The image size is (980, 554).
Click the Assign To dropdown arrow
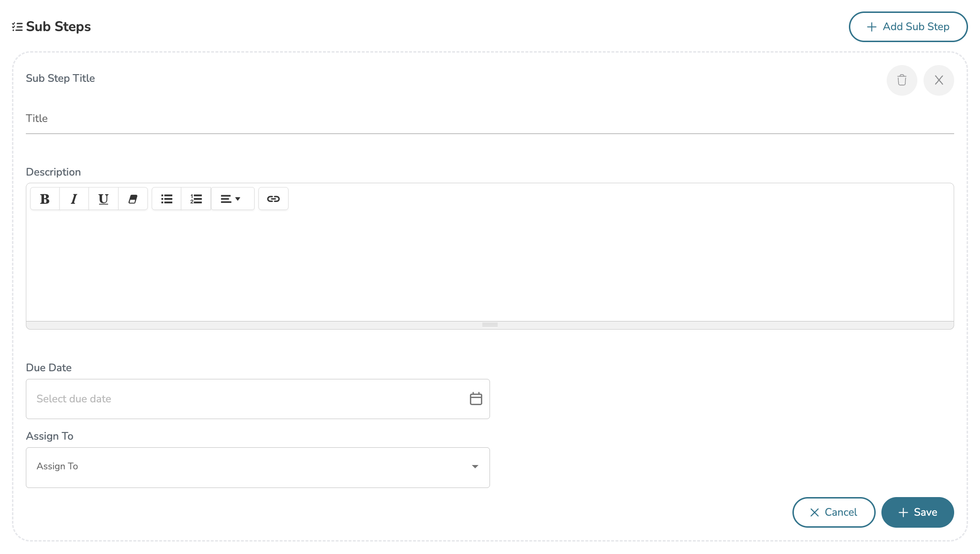(x=475, y=467)
